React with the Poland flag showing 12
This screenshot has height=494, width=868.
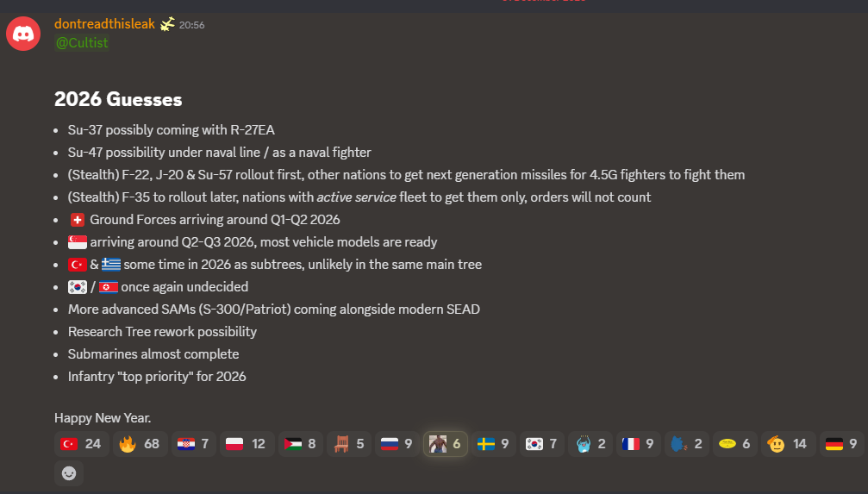246,444
